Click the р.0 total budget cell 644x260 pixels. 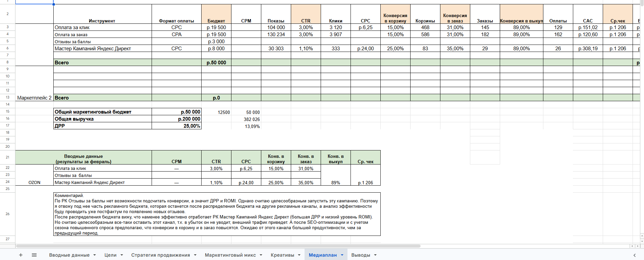pyautogui.click(x=216, y=98)
